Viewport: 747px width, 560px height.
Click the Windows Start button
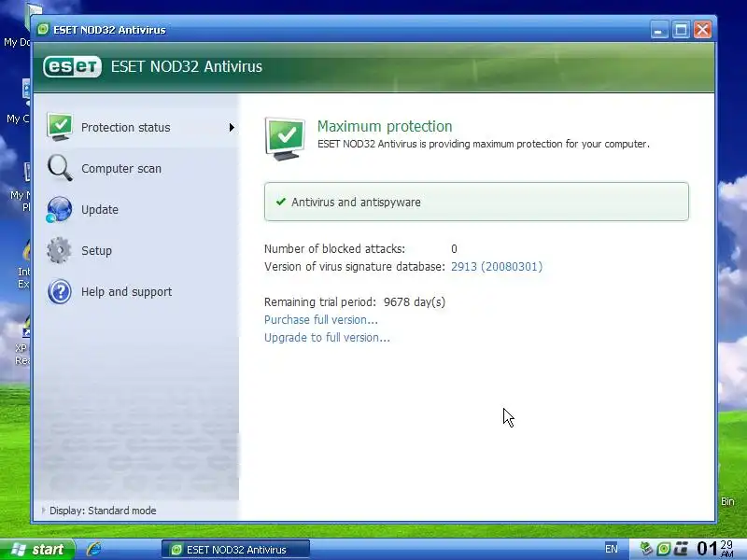click(x=37, y=549)
